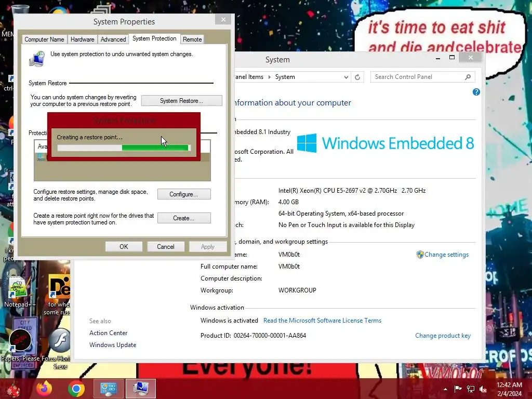Open the Papers, Please desktop shortcut

tap(20, 344)
